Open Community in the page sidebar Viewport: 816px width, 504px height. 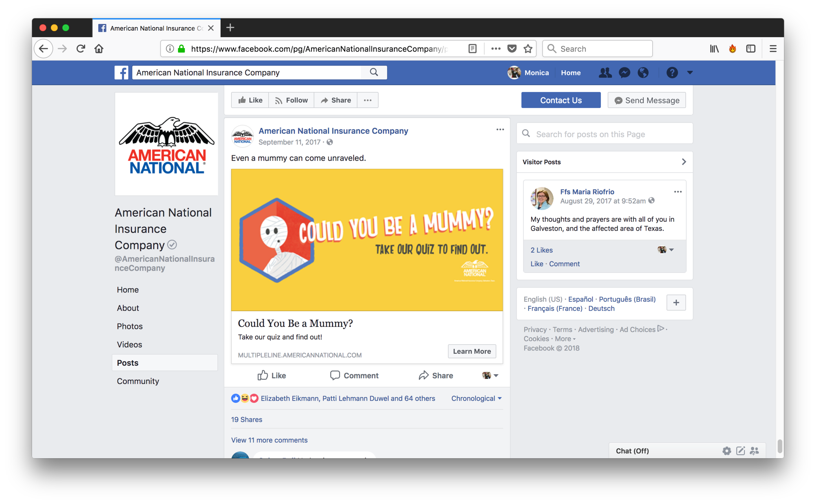click(x=138, y=381)
